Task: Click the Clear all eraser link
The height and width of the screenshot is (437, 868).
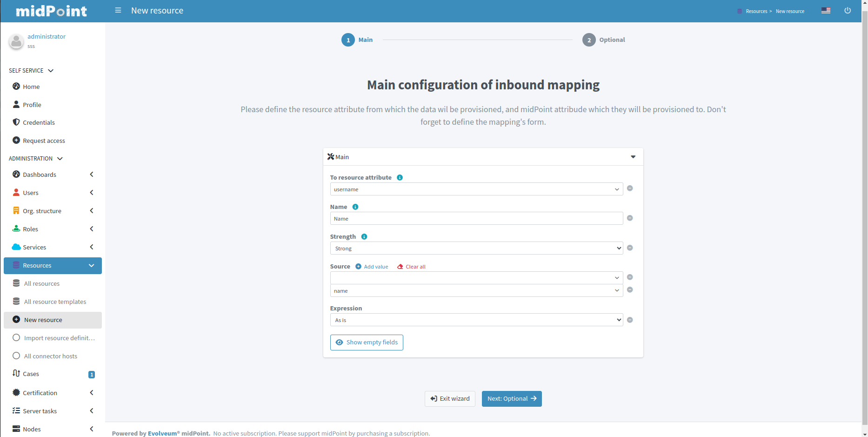Action: [411, 267]
